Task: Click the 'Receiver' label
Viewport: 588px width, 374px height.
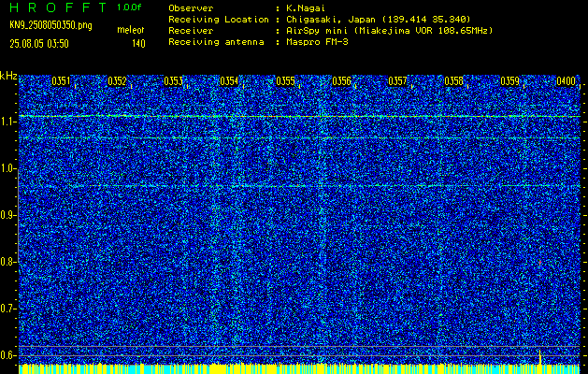Action: (191, 31)
